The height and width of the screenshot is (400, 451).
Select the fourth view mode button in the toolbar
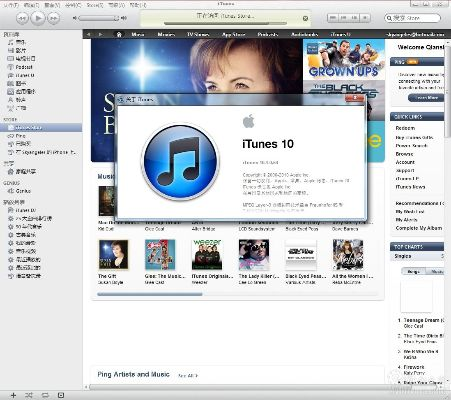click(365, 18)
